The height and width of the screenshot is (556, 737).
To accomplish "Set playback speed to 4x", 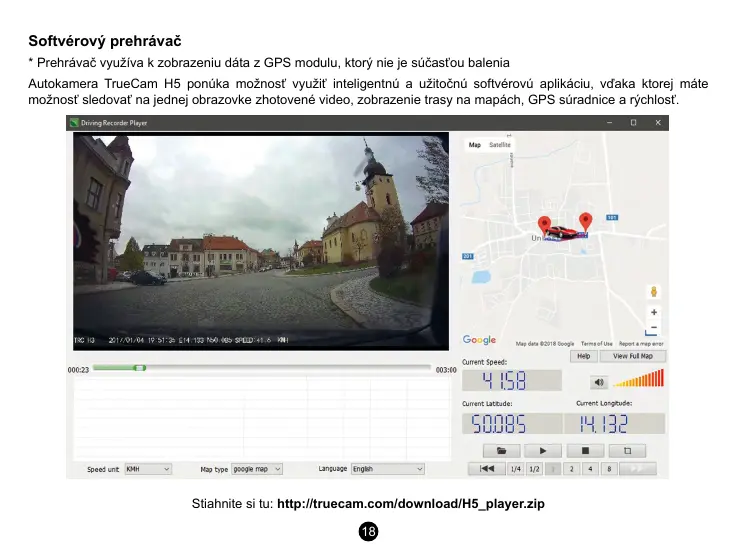I will click(590, 469).
